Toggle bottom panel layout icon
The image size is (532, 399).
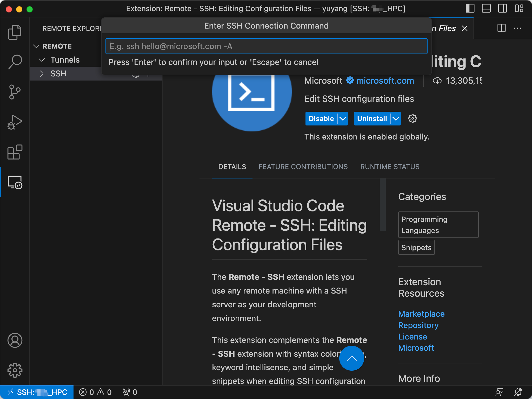point(486,9)
